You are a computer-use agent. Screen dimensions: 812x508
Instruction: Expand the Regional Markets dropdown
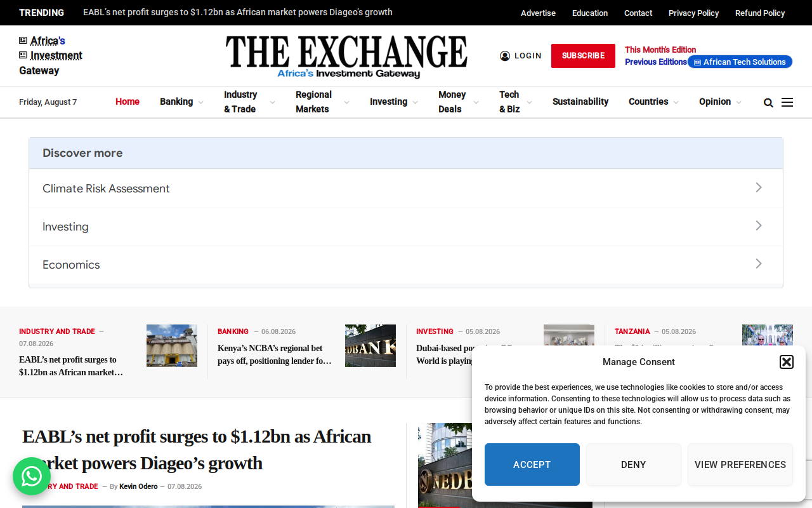(346, 102)
